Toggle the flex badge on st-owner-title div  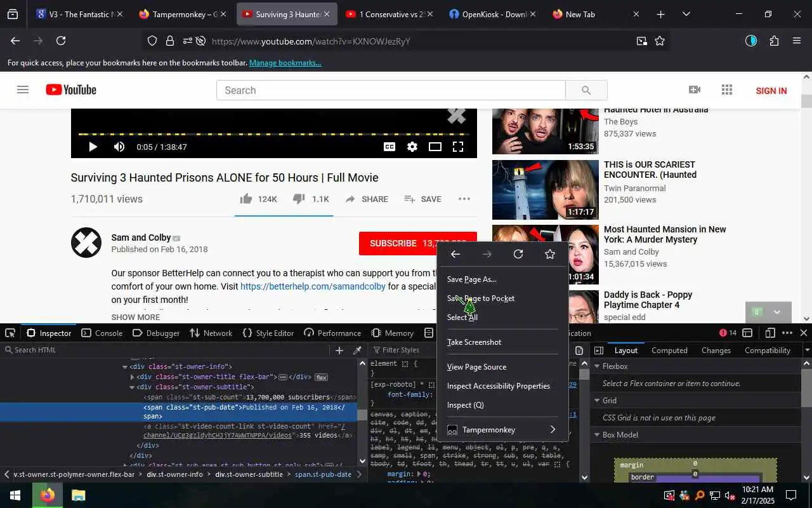[x=322, y=377]
